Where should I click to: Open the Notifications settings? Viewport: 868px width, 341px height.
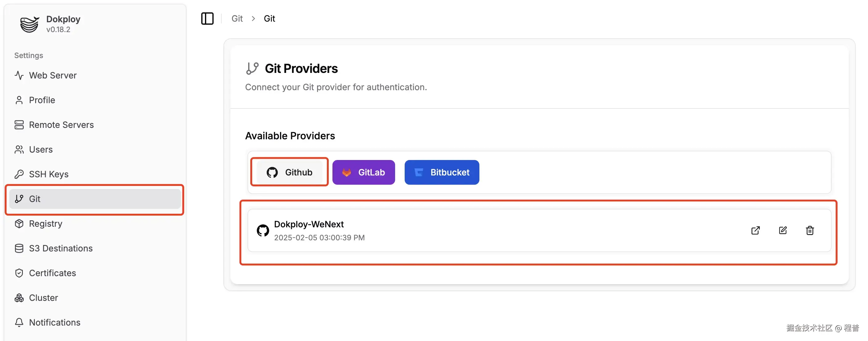click(54, 322)
